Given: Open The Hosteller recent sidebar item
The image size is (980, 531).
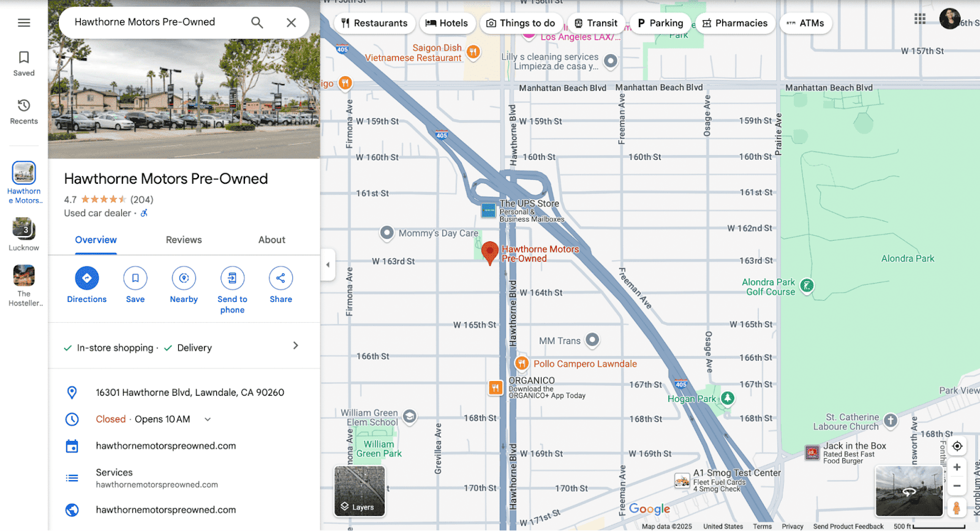Looking at the screenshot, I should pos(24,285).
